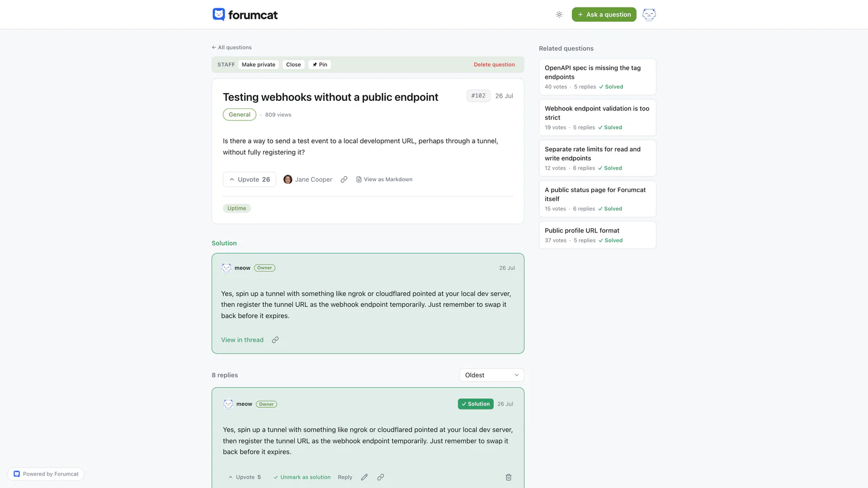Select the Uptime tag
This screenshot has width=868, height=488.
pos(237,208)
